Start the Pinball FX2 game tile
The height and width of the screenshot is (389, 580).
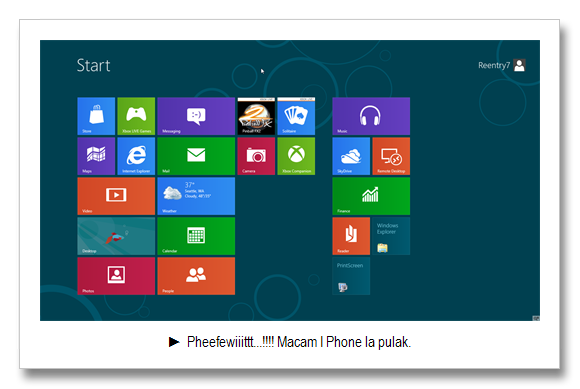point(256,116)
